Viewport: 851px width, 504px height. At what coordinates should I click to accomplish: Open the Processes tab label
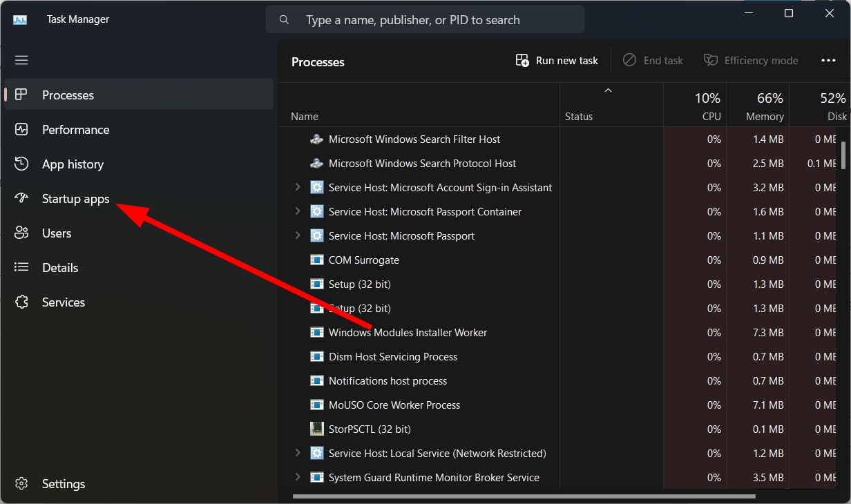coord(68,95)
